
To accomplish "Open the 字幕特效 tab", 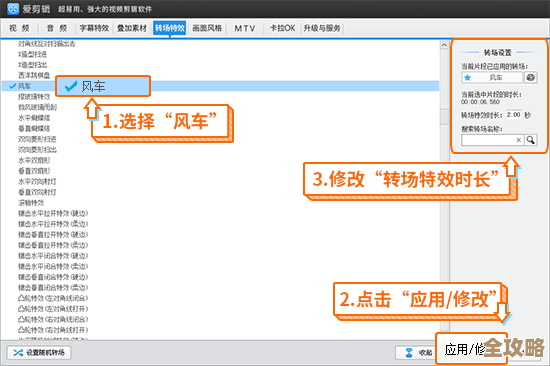I will (x=94, y=28).
